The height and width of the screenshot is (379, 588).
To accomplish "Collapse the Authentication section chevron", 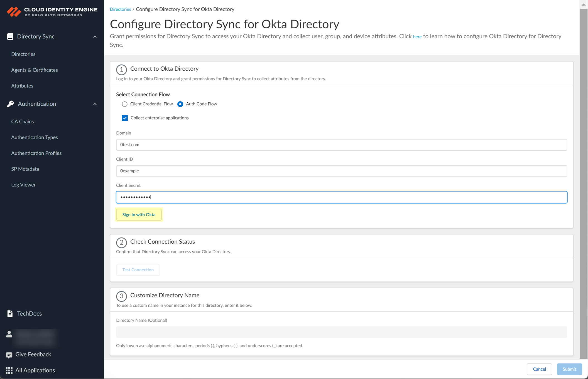I will click(x=95, y=104).
